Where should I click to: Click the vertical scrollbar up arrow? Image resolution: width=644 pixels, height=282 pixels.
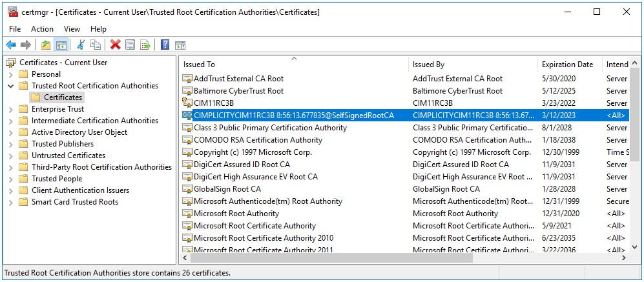(x=635, y=63)
